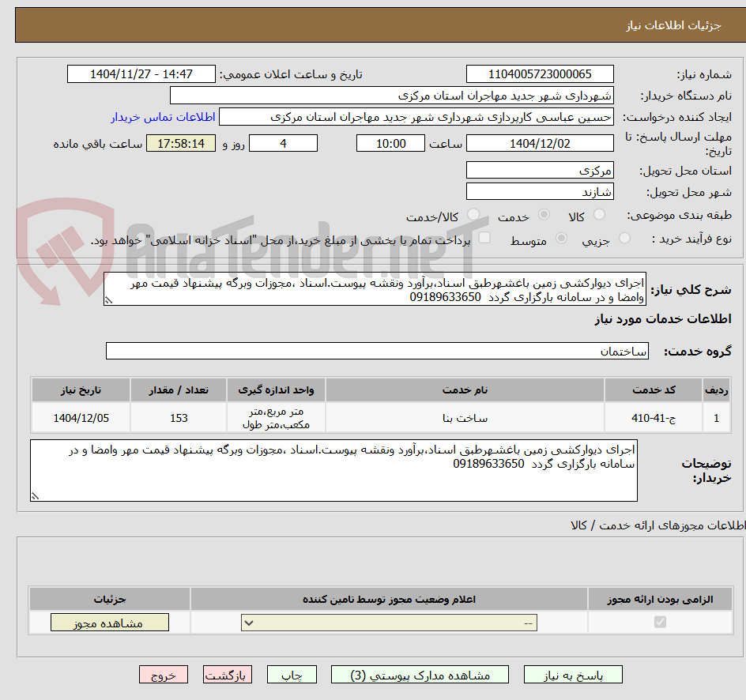Click the تاریخ نیاز column header
The width and height of the screenshot is (746, 700).
pyautogui.click(x=81, y=390)
